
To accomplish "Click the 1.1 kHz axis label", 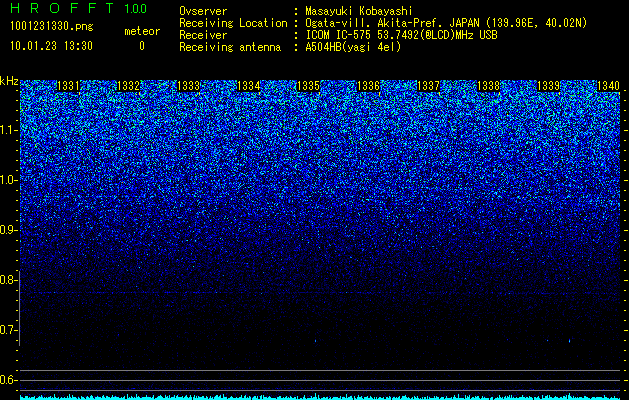I will (8, 130).
